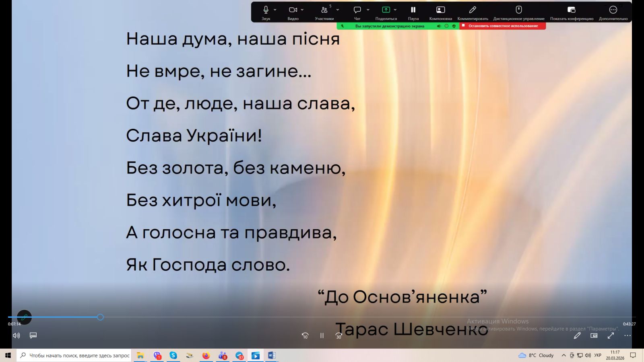Open the Компоновка layout option

point(440,10)
